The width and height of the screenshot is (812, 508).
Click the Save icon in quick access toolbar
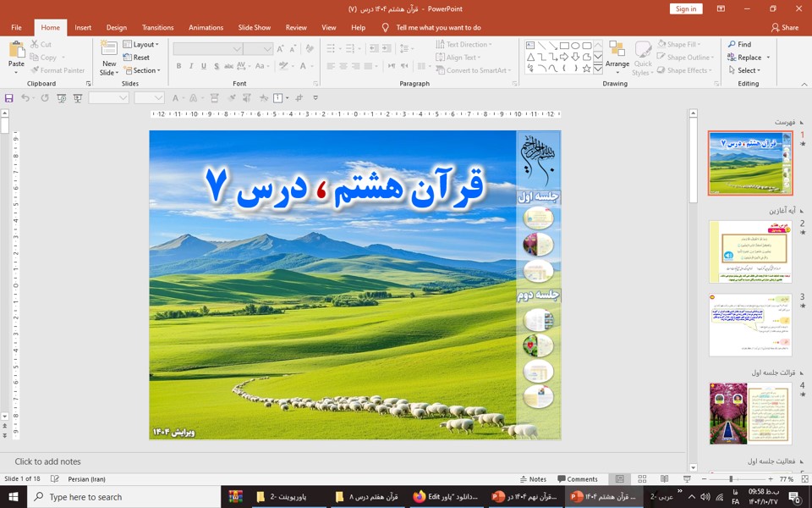click(x=9, y=98)
